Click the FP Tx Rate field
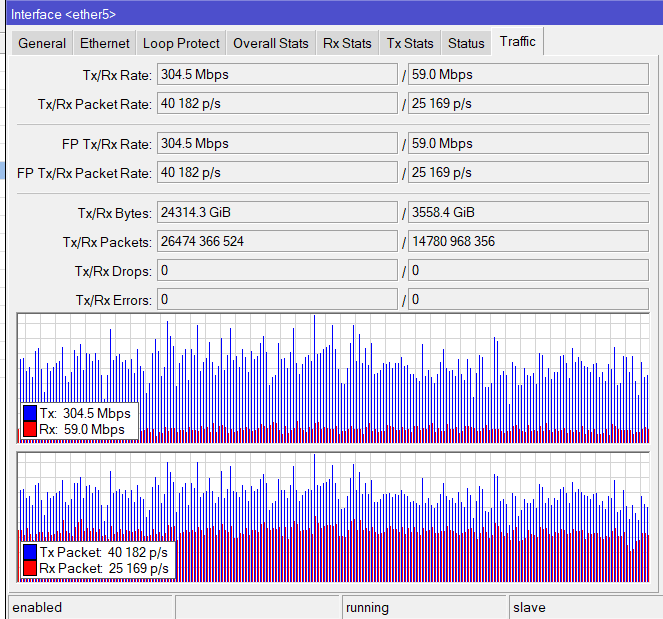663x619 pixels. coord(276,144)
